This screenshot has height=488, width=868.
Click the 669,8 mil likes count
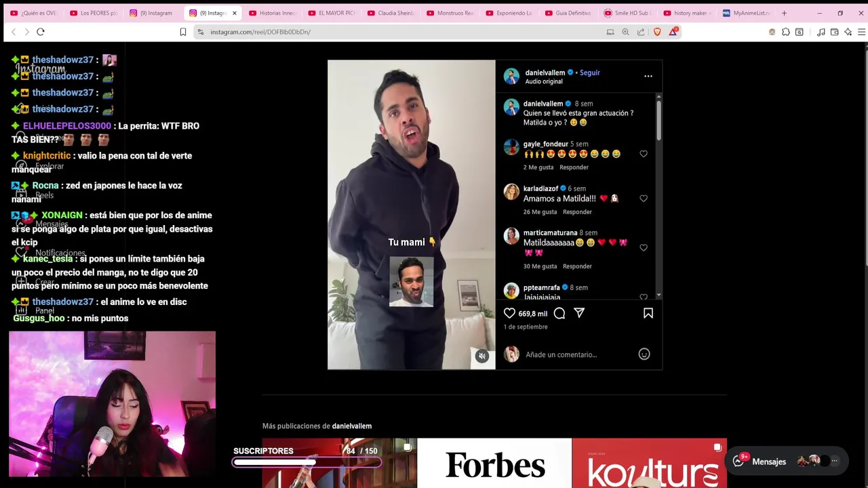tap(532, 314)
